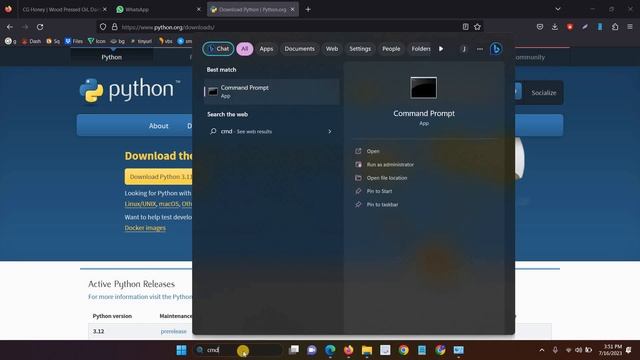Go back in Firefox

pyautogui.click(x=10, y=27)
